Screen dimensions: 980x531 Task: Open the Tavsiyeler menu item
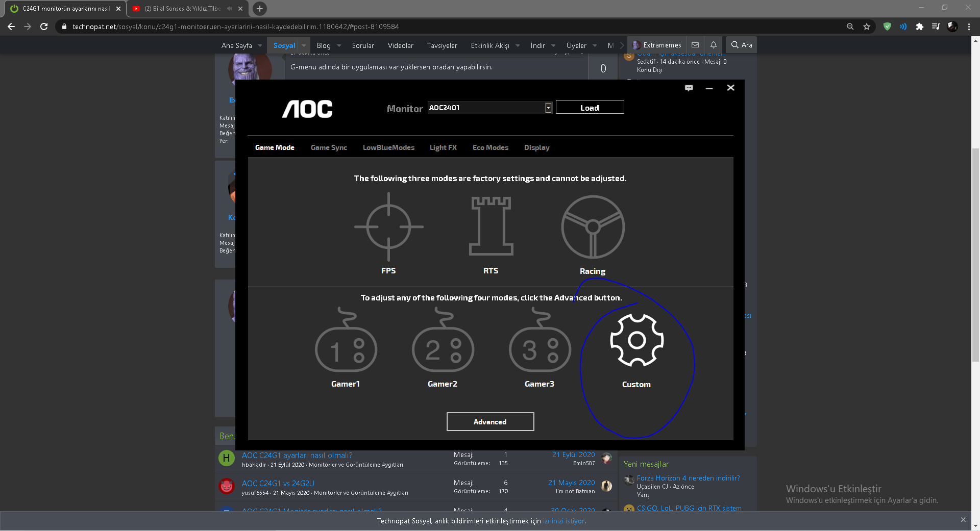[x=442, y=45]
